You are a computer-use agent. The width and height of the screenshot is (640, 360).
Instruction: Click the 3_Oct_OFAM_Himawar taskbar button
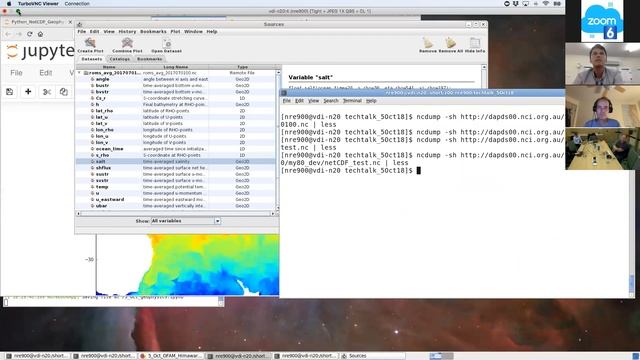coord(171,356)
